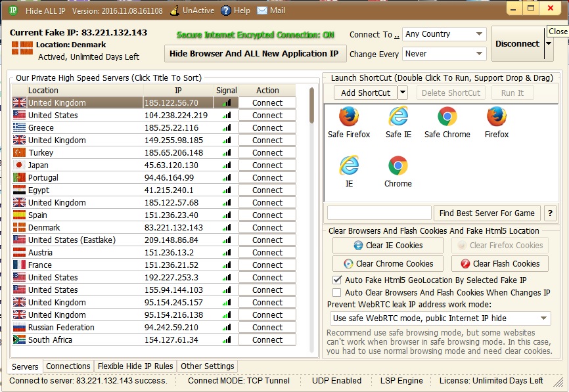Click License: Unlimited Days Left status
This screenshot has height=392, width=569.
[x=491, y=380]
